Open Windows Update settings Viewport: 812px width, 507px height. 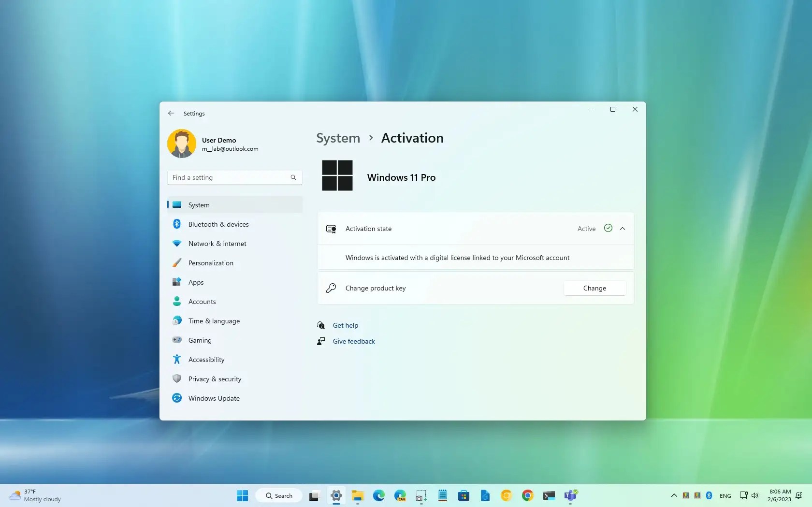coord(214,398)
